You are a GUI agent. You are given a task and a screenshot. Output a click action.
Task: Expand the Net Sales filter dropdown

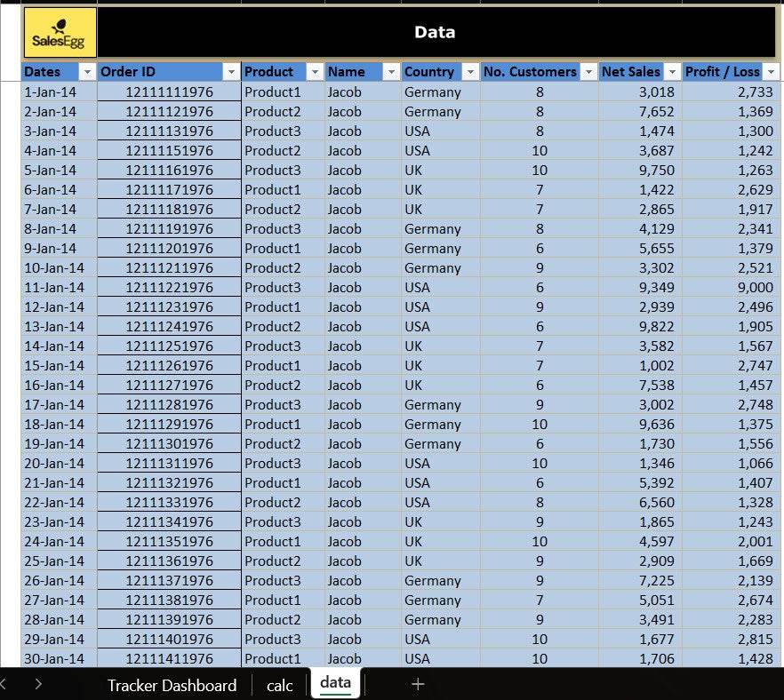[x=672, y=72]
